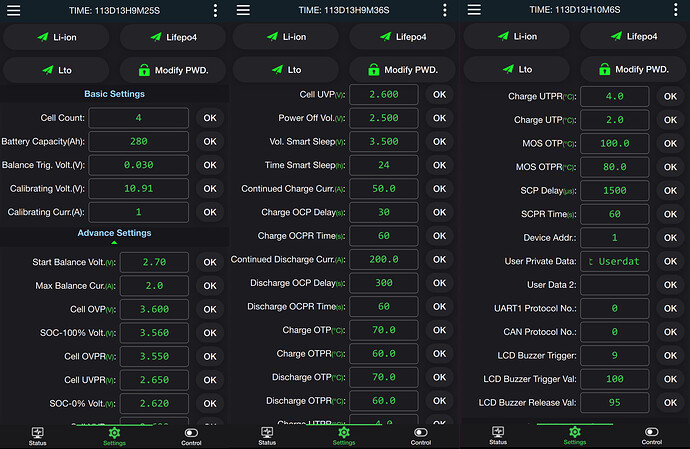690x449 pixels.
Task: Apply Lto preset on the 113D13H9M25S screen
Action: [56, 70]
